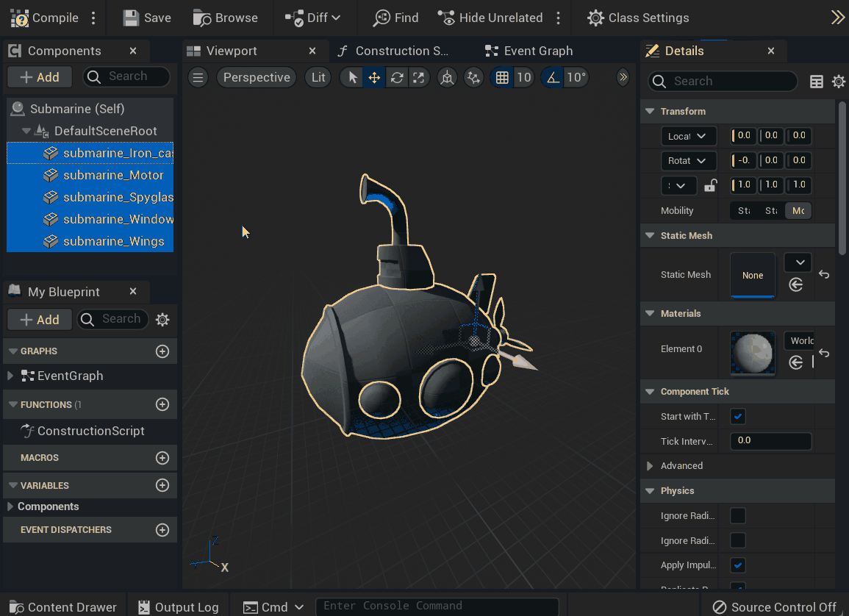This screenshot has width=849, height=616.
Task: Toggle surface snapping icon in viewport
Action: click(x=474, y=78)
